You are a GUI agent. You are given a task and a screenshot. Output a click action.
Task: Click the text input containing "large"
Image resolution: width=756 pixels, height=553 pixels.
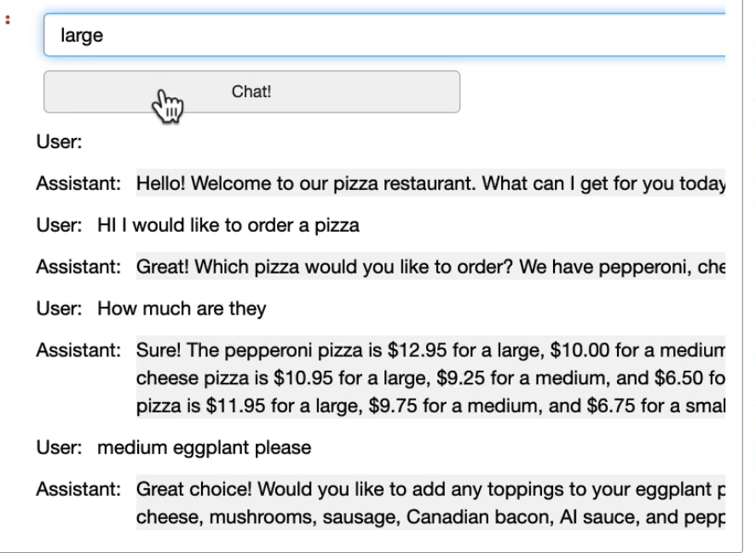384,35
